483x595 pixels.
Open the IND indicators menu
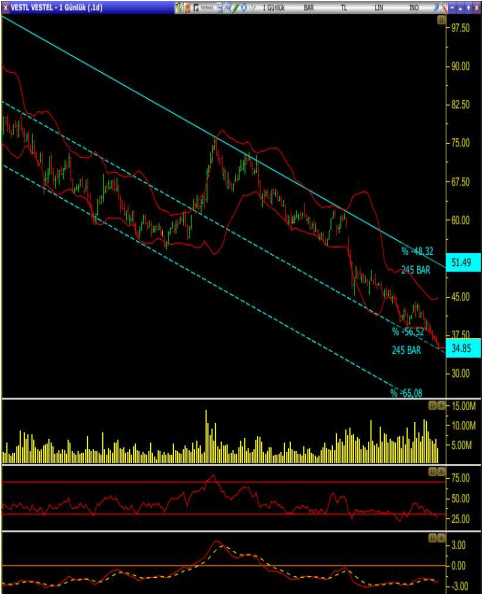pyautogui.click(x=414, y=8)
